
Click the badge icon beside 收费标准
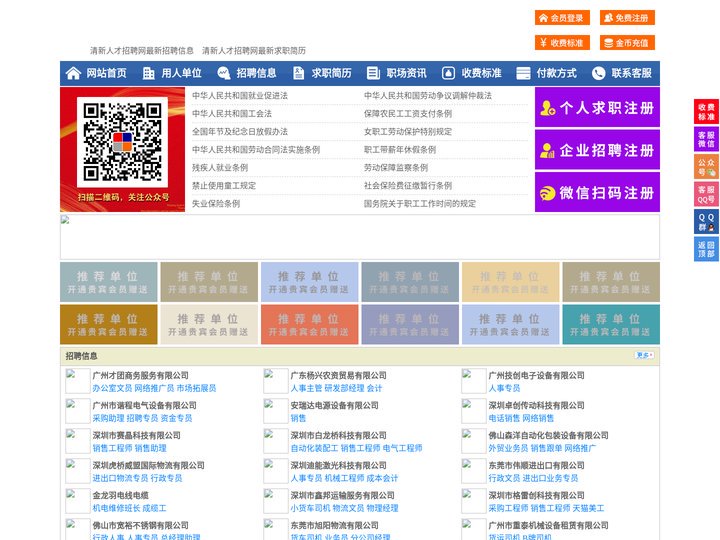tap(448, 73)
